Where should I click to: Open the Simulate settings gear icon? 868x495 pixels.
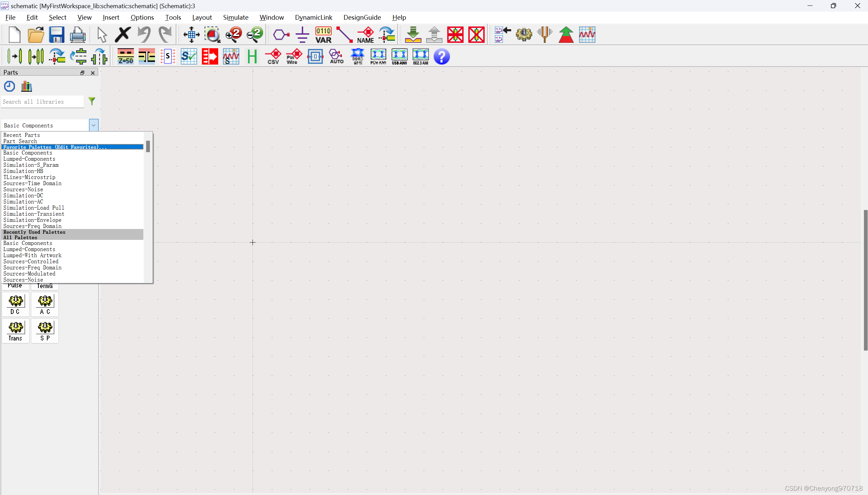524,35
